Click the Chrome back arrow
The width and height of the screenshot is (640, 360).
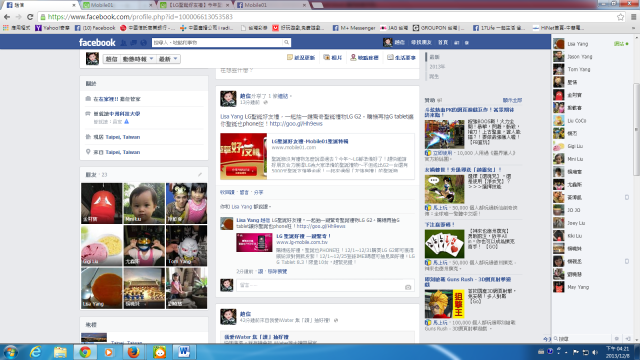point(7,17)
